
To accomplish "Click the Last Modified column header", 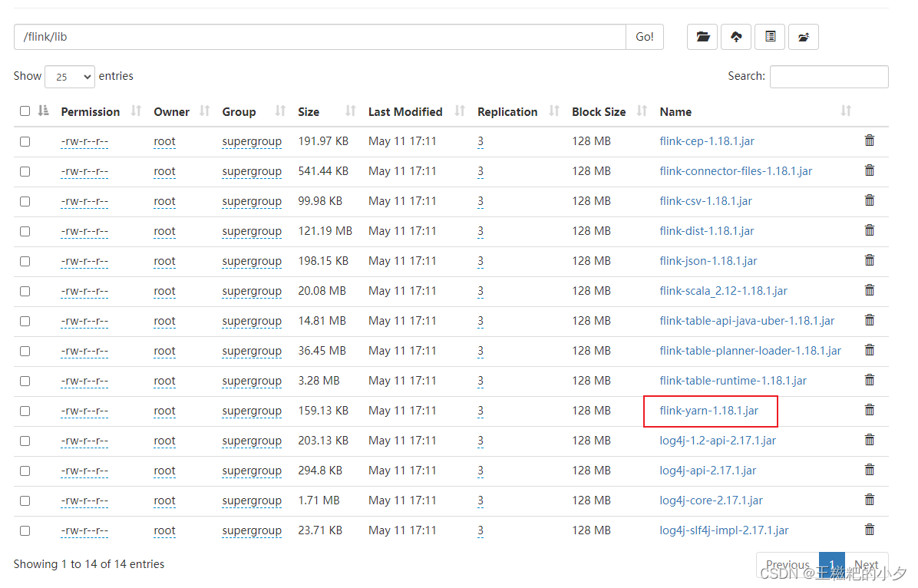I will (x=405, y=111).
